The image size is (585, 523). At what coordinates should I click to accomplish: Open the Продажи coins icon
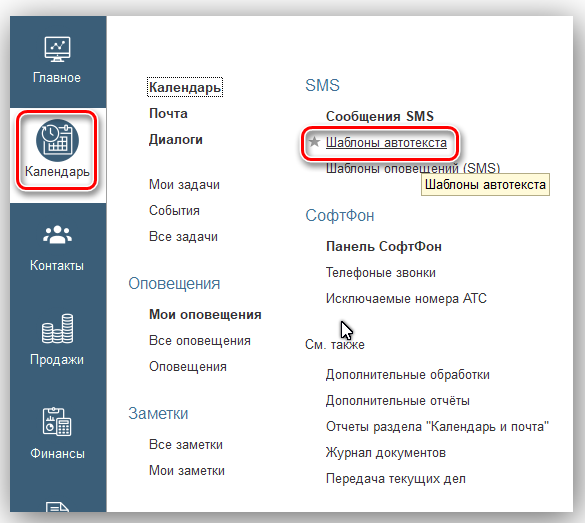(x=57, y=329)
